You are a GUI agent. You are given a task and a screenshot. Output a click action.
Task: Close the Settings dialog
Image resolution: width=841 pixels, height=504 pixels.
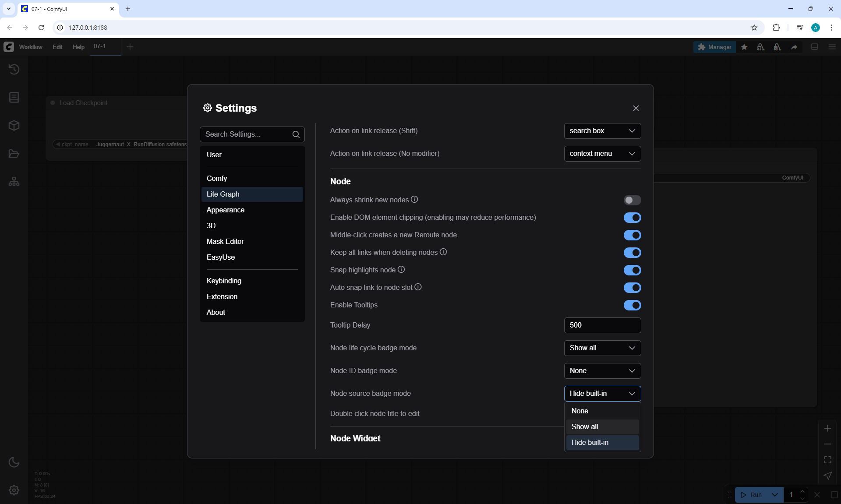(636, 108)
